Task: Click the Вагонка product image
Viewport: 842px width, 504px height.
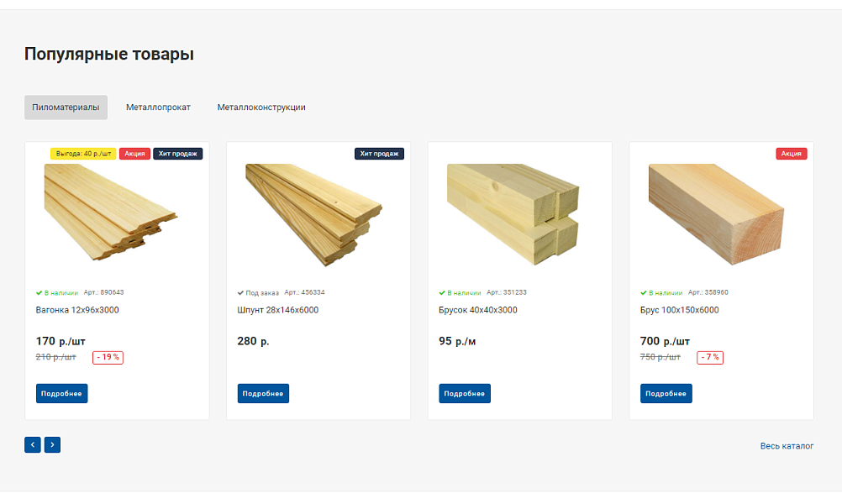Action: click(x=111, y=213)
